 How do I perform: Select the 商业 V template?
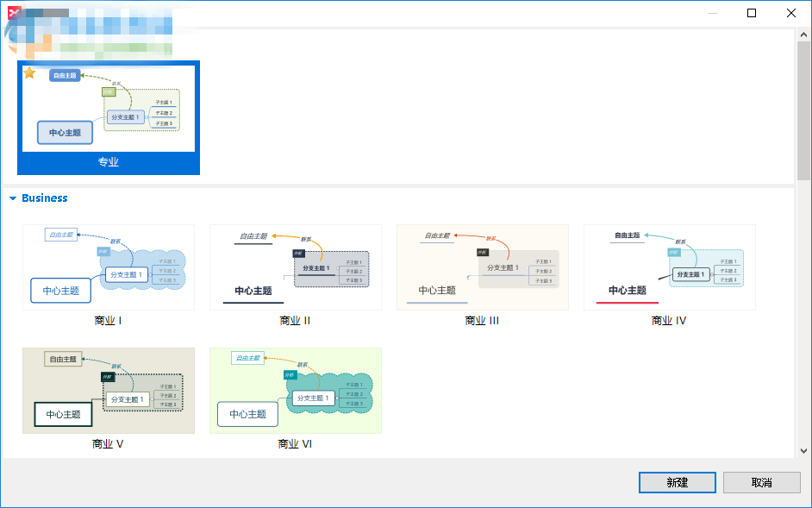tap(108, 391)
